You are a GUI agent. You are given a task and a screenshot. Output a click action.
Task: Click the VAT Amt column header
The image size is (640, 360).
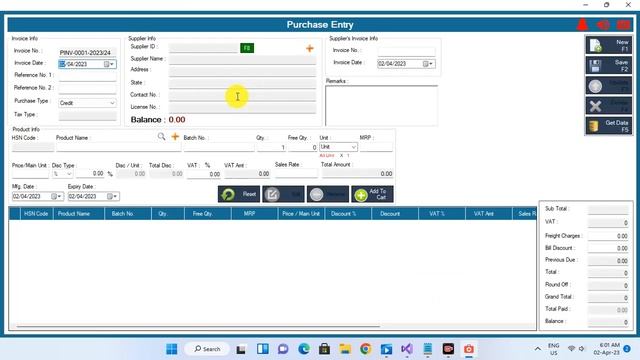(489, 213)
